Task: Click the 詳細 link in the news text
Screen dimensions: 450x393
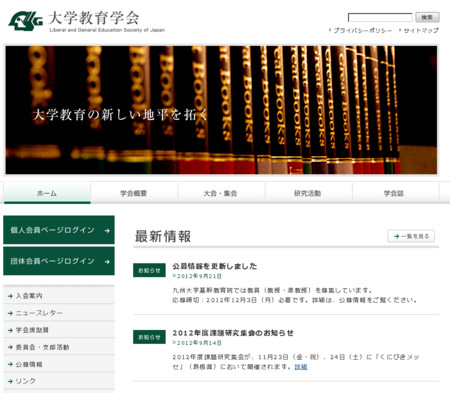Action: click(301, 367)
